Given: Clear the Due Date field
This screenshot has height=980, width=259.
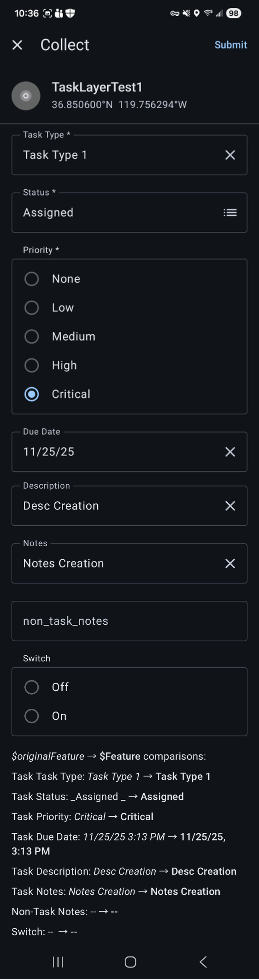Looking at the screenshot, I should (x=230, y=452).
